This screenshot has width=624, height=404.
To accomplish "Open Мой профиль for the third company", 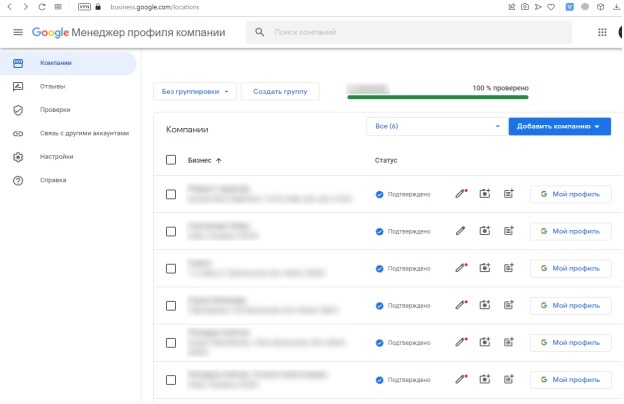I will tap(570, 268).
